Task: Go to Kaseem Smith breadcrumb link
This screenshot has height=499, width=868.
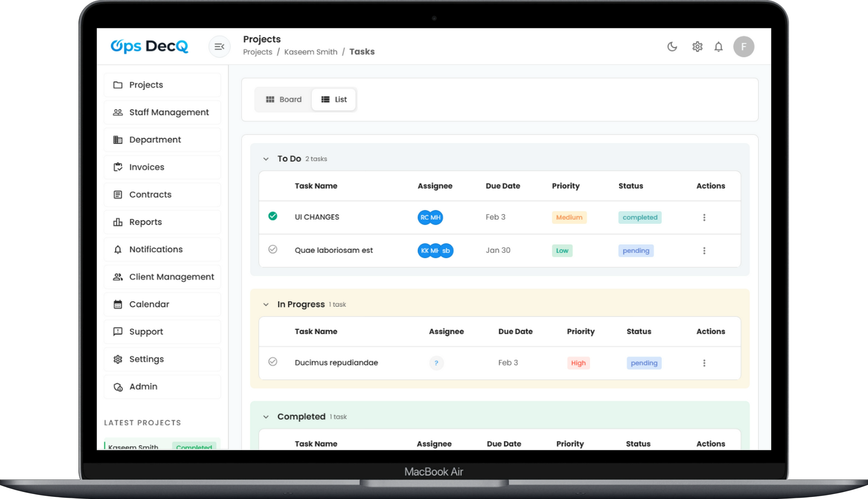Action: click(x=310, y=52)
